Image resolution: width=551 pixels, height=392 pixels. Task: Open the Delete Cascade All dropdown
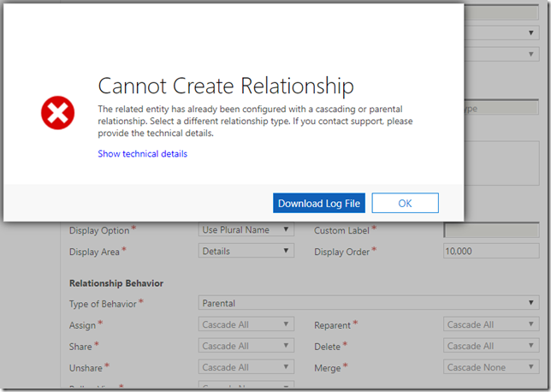pos(491,346)
